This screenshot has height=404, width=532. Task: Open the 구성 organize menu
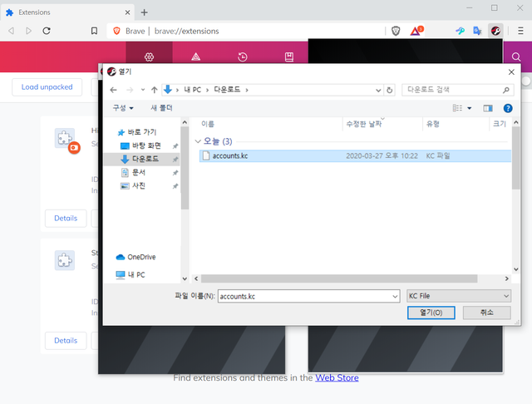pos(123,108)
